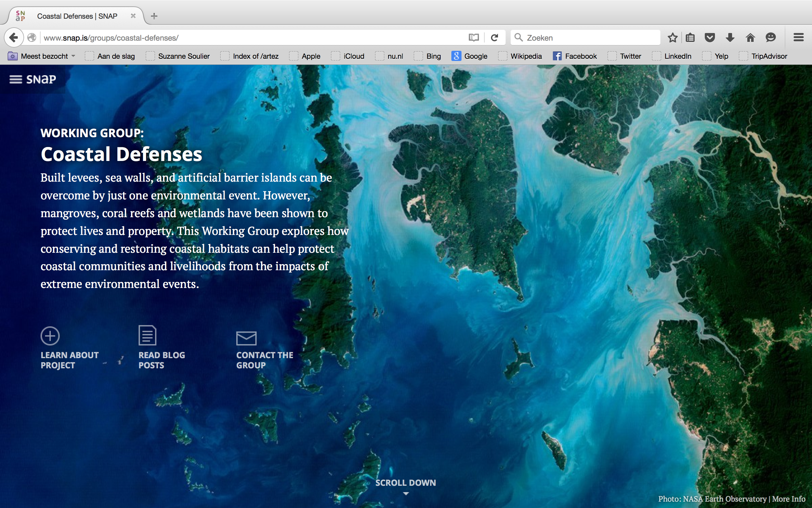Open the Hello chat smiley icon

771,38
